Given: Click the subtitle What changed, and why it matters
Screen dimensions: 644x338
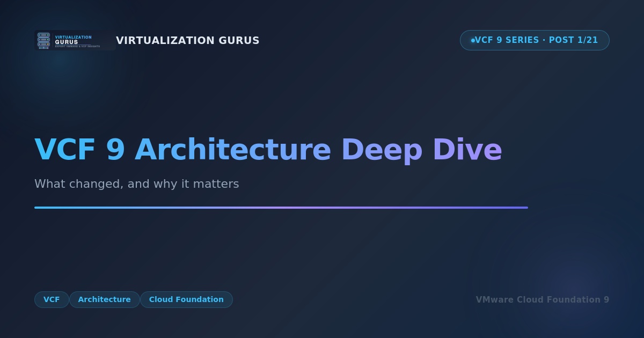Looking at the screenshot, I should pyautogui.click(x=137, y=184).
